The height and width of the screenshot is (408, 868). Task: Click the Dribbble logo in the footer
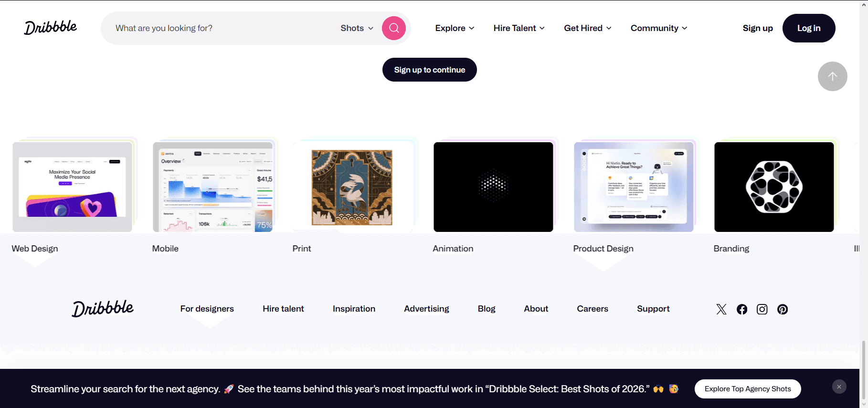click(103, 309)
